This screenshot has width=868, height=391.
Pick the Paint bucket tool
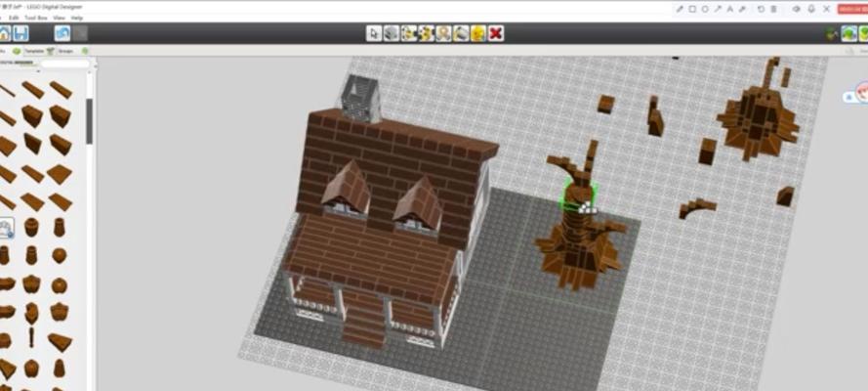(x=461, y=34)
